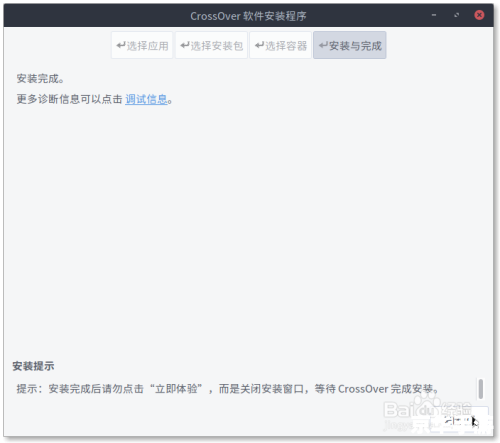Select the 安装与完成 tab
Image resolution: width=500 pixels, height=443 pixels.
[x=350, y=45]
